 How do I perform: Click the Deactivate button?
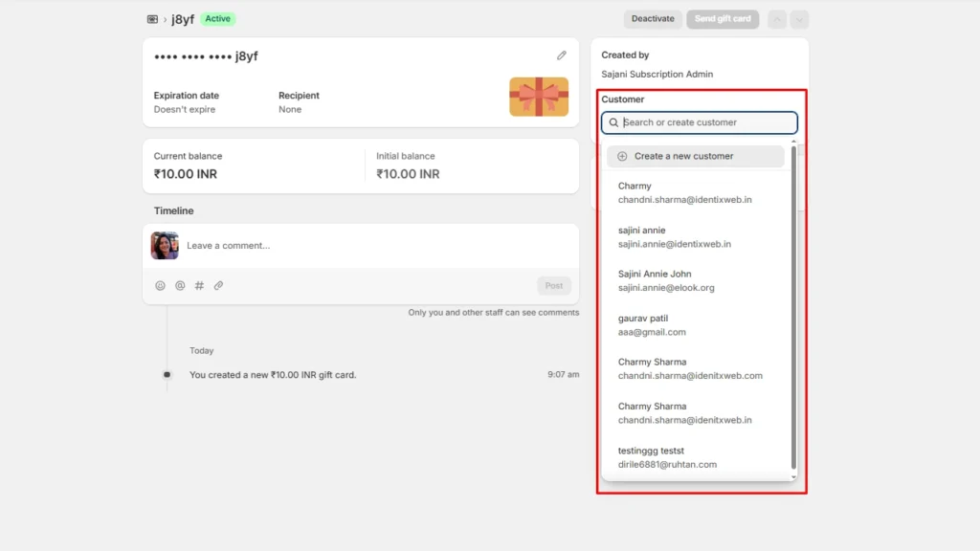coord(652,19)
